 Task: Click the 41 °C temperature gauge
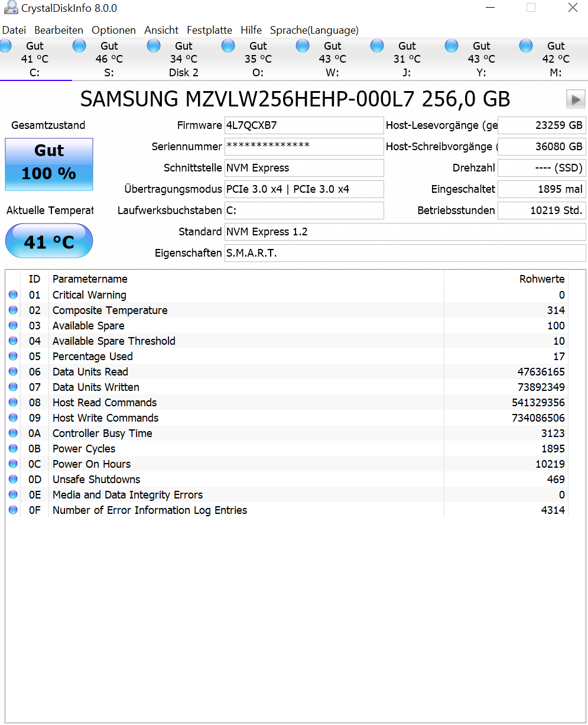48,241
